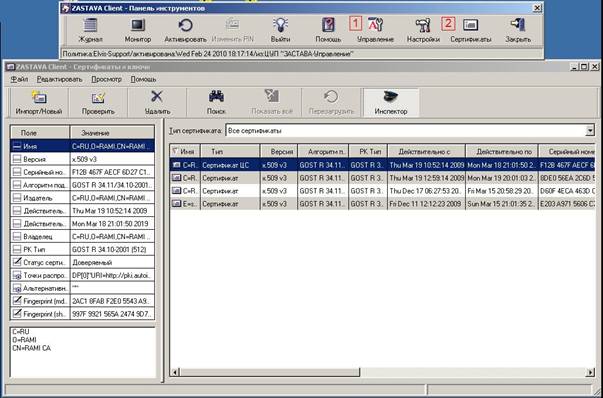Open the Помощь menu in the menu bar

pyautogui.click(x=143, y=79)
